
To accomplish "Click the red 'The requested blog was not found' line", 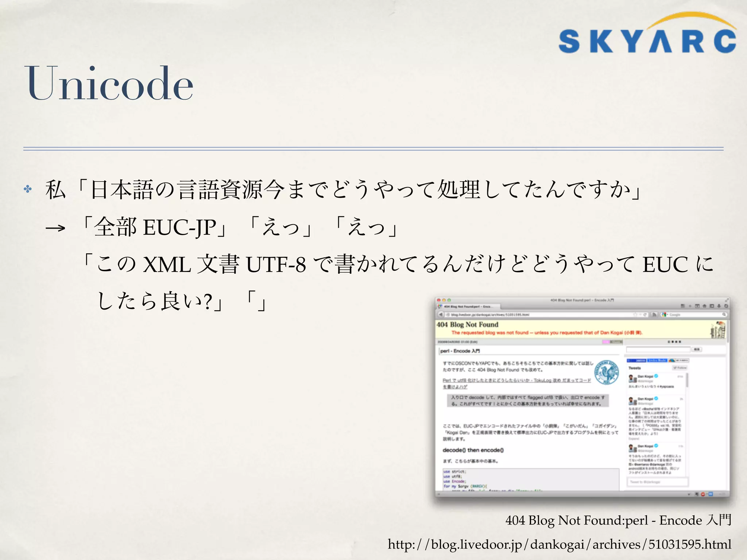I will (547, 332).
